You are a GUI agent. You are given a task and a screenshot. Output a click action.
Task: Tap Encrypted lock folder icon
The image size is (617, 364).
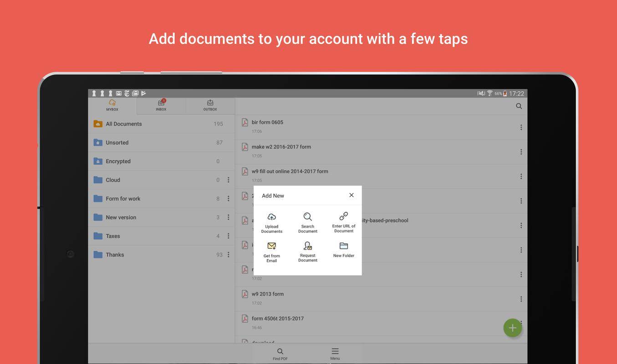98,161
